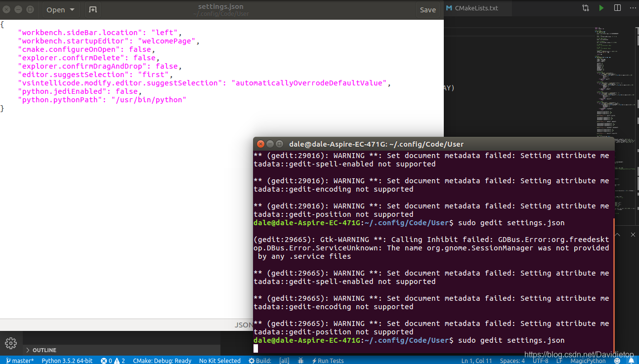Toggle the git compare icon in title bar
Image resolution: width=639 pixels, height=364 pixels.
point(585,8)
